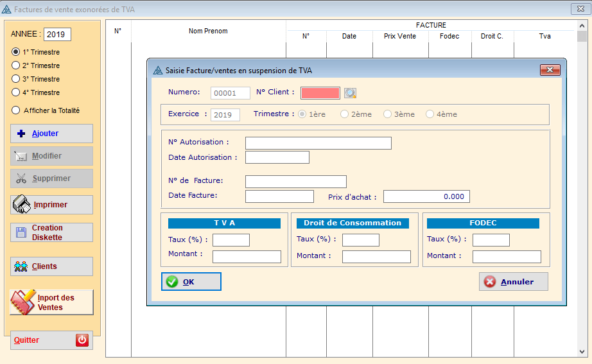
Task: Select the 1° Trimestre radio button
Action: click(x=15, y=52)
